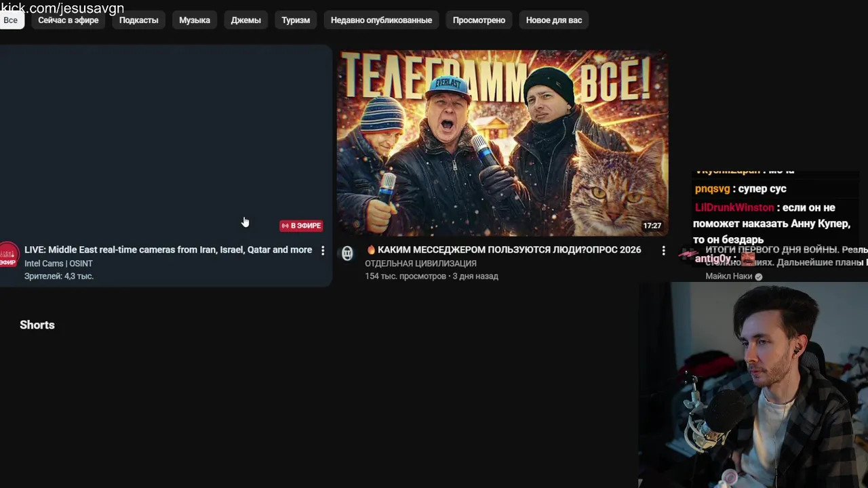868x488 pixels.
Task: Choose the 'Туризм' chip
Action: click(x=296, y=20)
